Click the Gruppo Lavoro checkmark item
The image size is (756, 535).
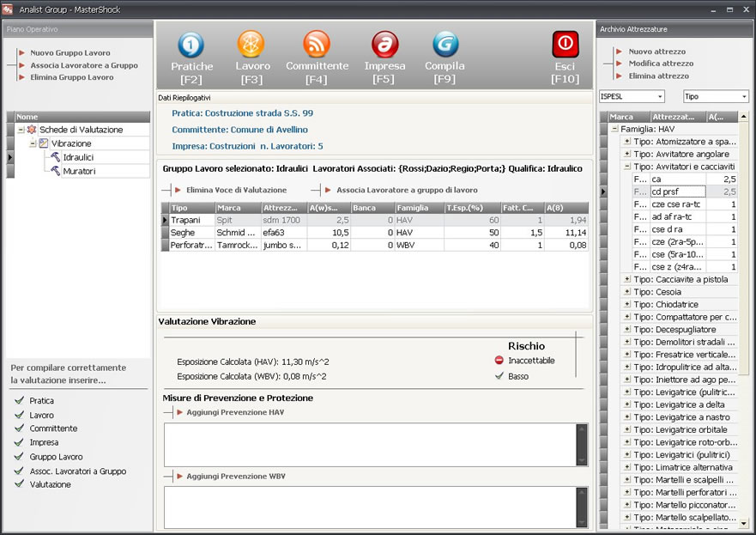tap(19, 457)
